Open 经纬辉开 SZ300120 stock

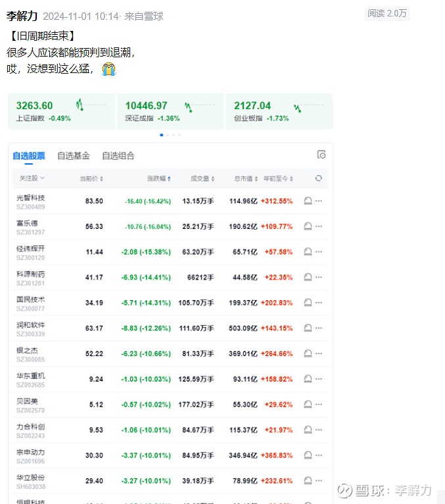pyautogui.click(x=31, y=253)
